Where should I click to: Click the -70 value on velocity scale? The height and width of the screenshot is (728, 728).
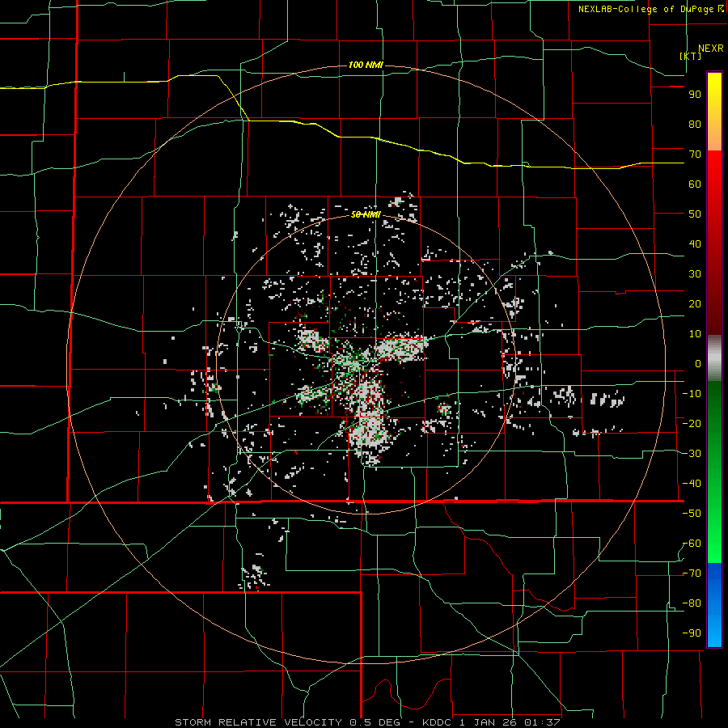click(692, 574)
